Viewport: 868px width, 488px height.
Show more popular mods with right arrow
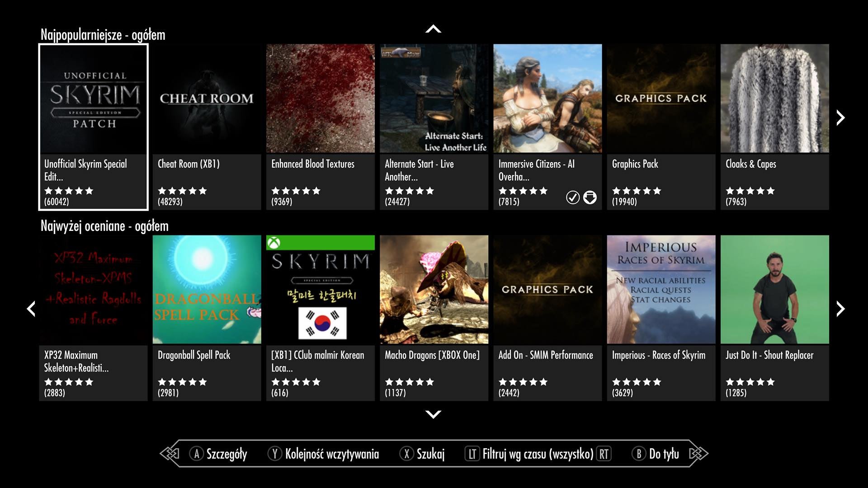coord(840,117)
